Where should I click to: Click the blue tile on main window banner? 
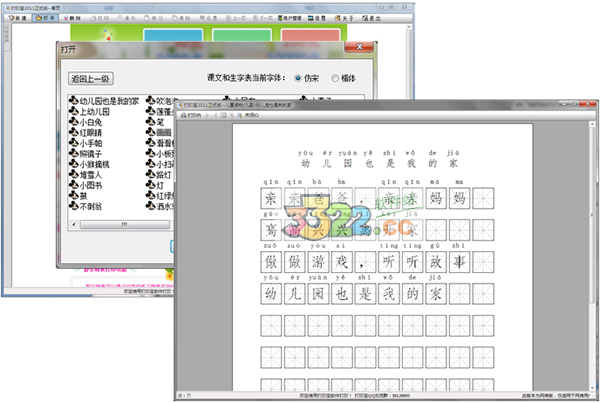173,35
